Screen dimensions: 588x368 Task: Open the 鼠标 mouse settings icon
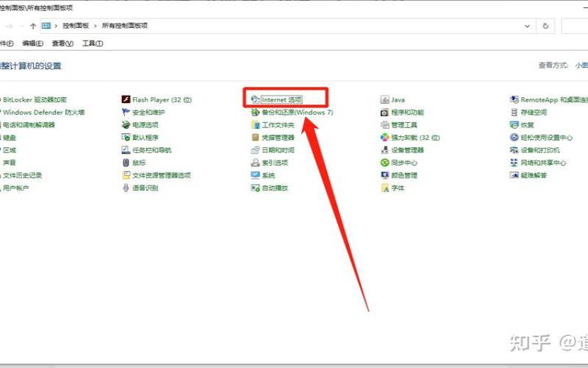(126, 163)
